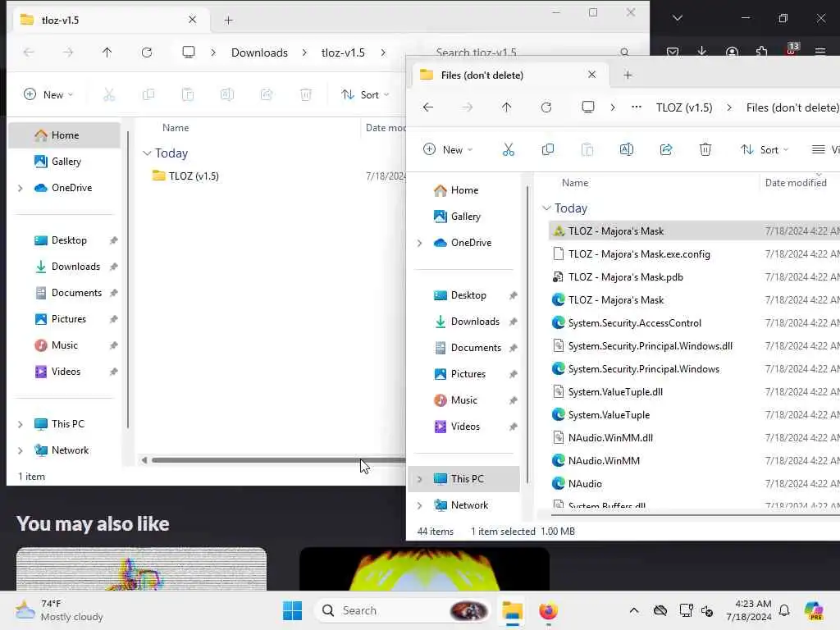The image size is (840, 630).
Task: Refresh the Files (don't delete) window
Action: [546, 107]
